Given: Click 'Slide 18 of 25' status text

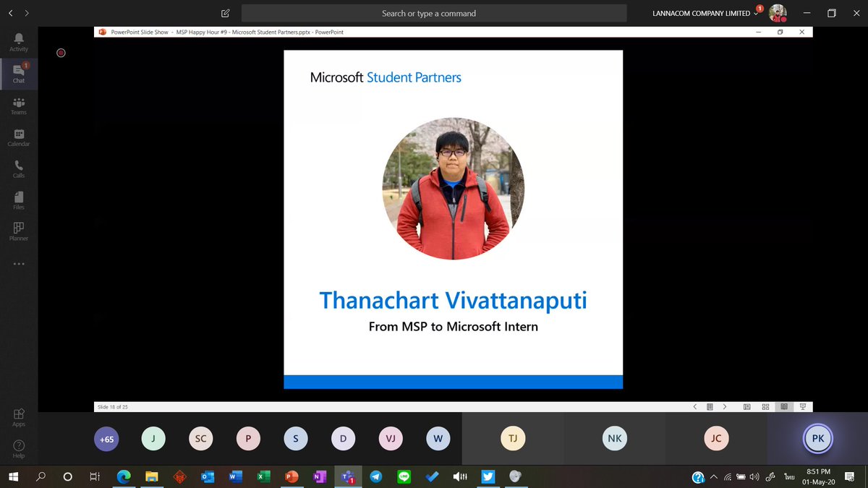Looking at the screenshot, I should coord(112,407).
